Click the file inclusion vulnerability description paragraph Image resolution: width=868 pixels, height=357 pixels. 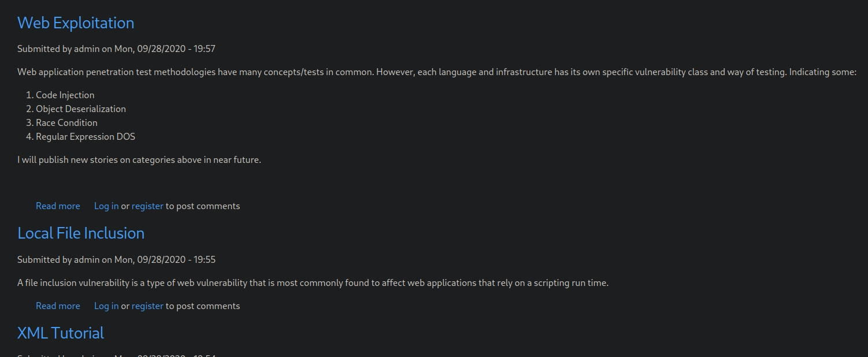coord(313,283)
